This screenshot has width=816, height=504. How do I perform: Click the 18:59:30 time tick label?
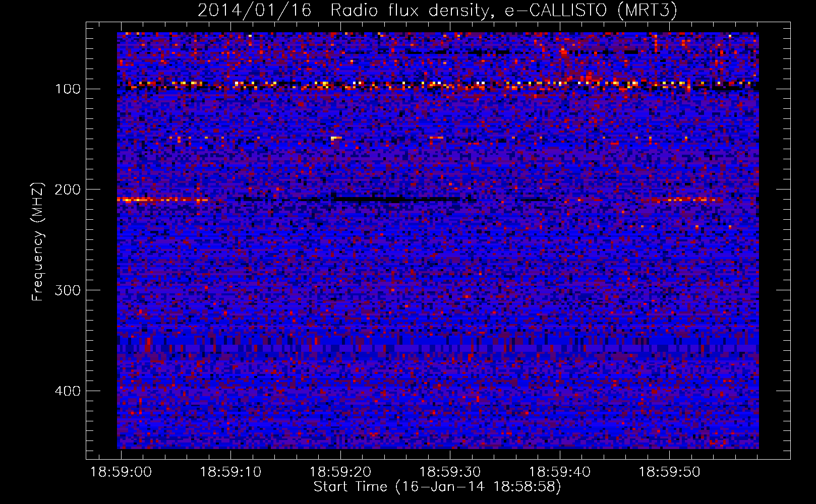450,472
